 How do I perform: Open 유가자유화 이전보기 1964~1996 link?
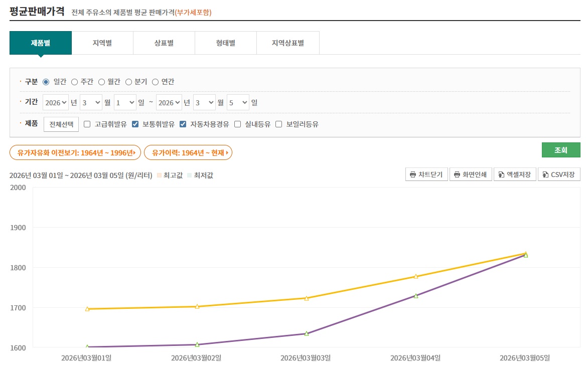coord(75,153)
